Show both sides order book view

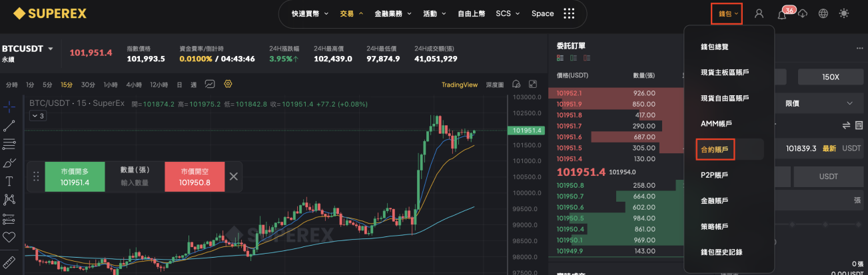(560, 59)
